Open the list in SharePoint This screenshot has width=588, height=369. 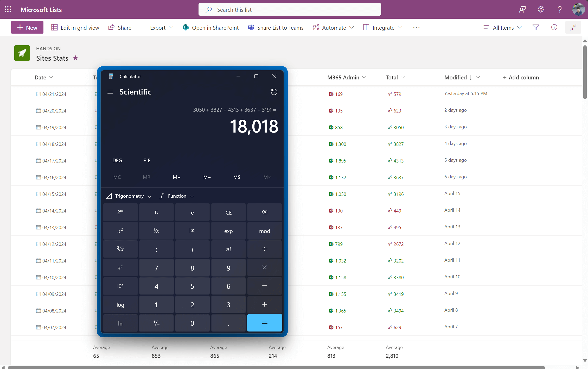tap(211, 27)
